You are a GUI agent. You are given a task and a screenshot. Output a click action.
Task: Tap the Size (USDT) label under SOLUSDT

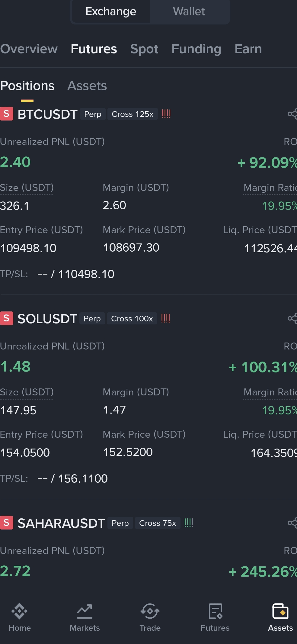click(x=27, y=392)
